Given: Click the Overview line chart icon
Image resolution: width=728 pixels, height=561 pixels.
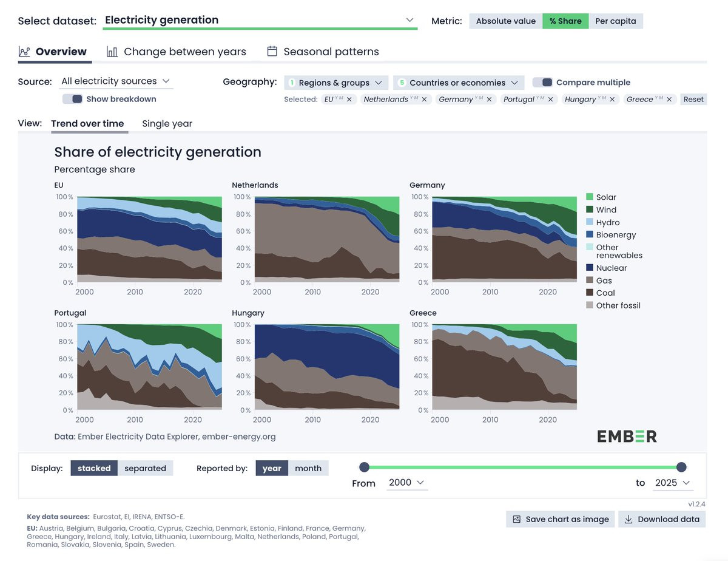Looking at the screenshot, I should coord(24,52).
